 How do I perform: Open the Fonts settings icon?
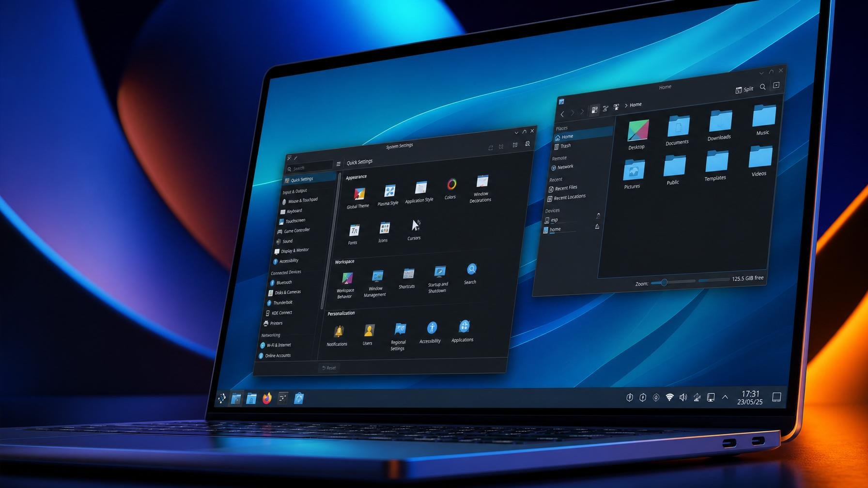click(x=354, y=234)
